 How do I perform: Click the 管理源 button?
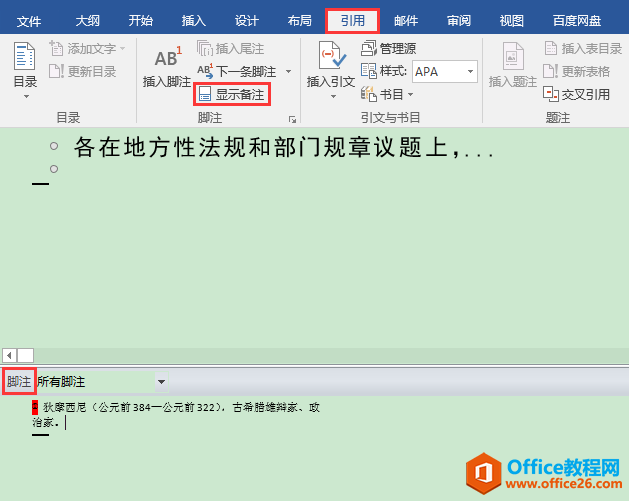388,49
